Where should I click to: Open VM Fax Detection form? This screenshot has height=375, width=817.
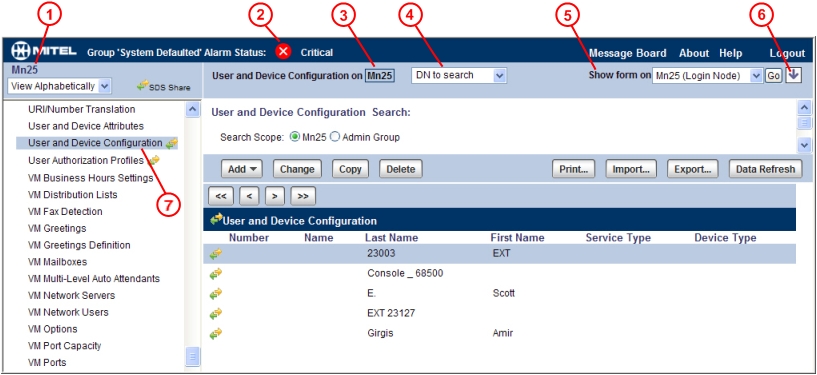click(x=65, y=211)
